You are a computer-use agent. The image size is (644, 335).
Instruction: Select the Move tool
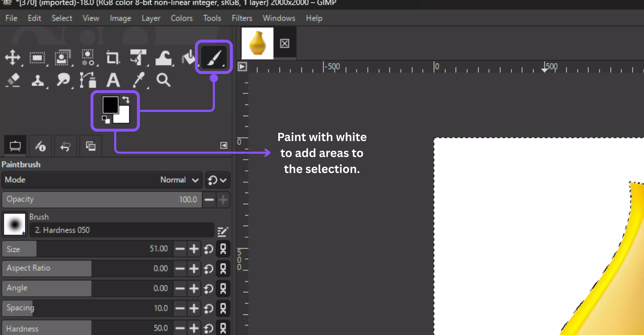(x=13, y=57)
